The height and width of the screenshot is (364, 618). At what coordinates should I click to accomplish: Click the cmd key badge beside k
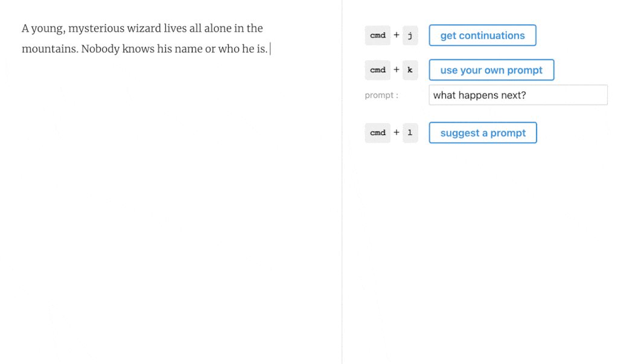tap(378, 70)
